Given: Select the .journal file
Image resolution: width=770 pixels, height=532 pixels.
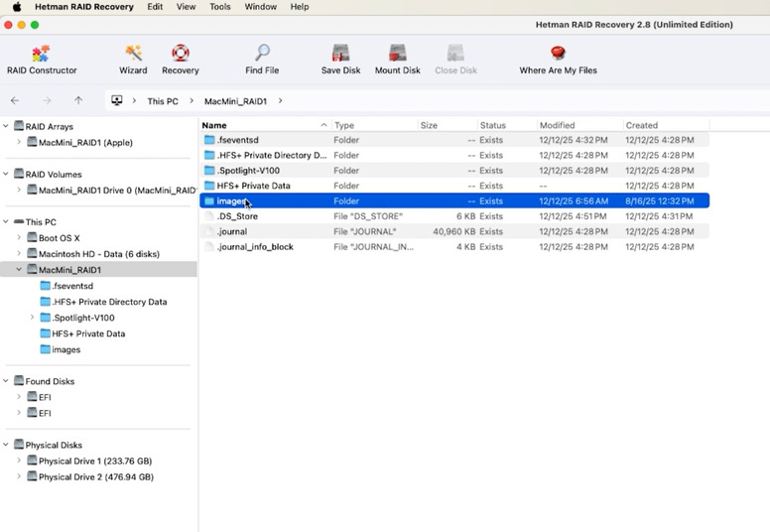Looking at the screenshot, I should coord(454,231).
